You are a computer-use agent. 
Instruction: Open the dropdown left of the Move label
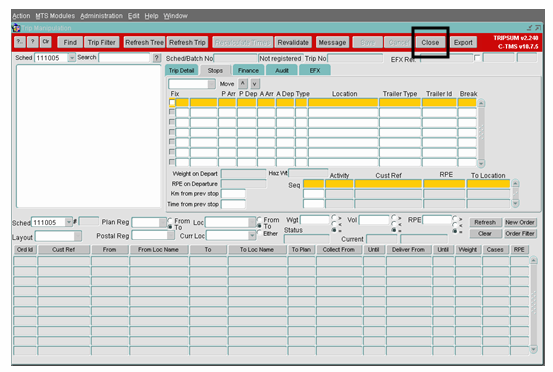(211, 84)
